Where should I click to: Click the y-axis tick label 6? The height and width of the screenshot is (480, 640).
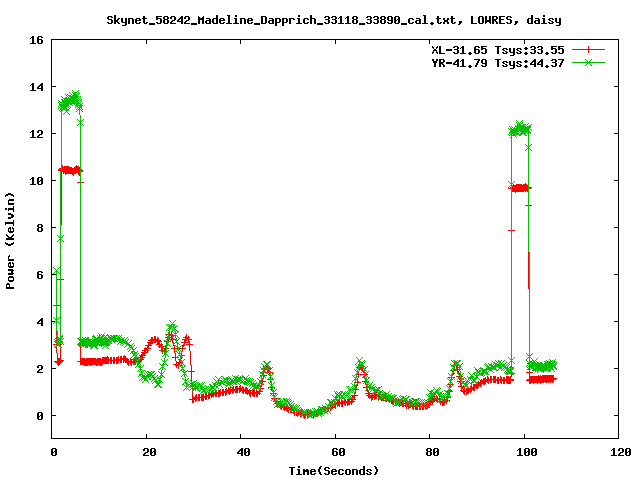point(40,275)
